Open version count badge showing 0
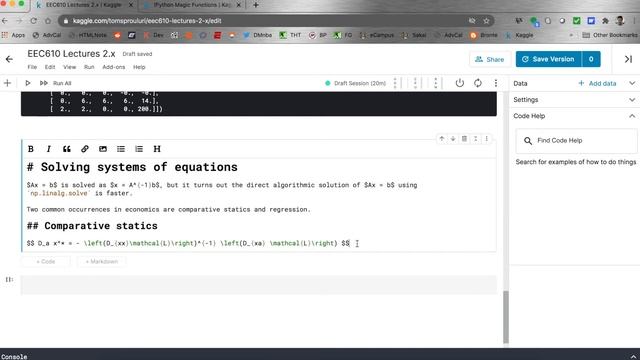 pyautogui.click(x=591, y=59)
